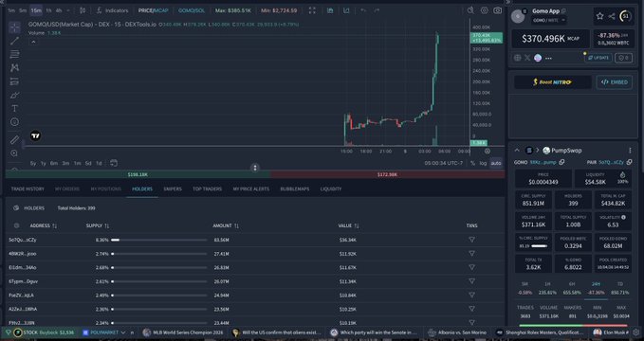
Task: Change the candlestick chart style
Action: (83, 10)
